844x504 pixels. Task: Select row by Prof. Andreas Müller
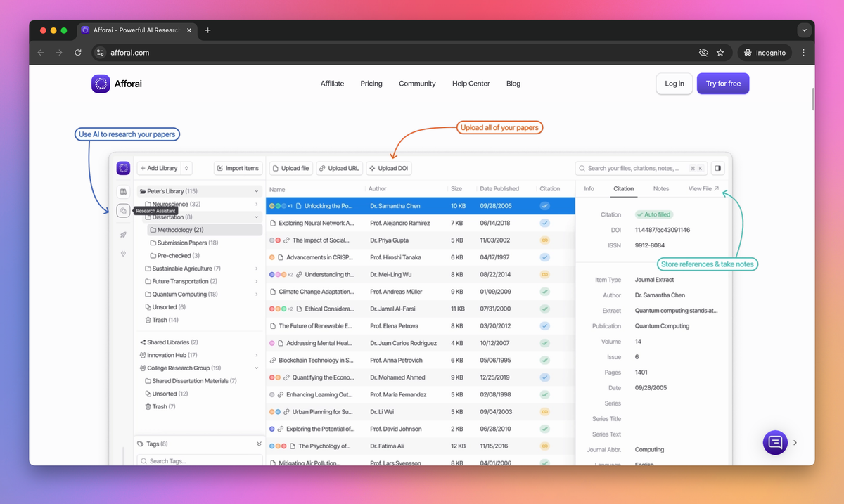(421, 292)
